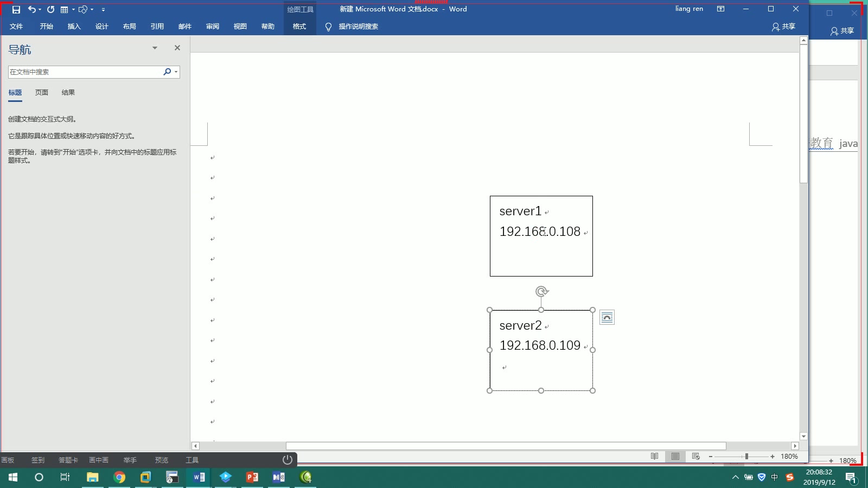The height and width of the screenshot is (488, 868).
Task: Click the power icon on overlay toolbar
Action: click(288, 460)
